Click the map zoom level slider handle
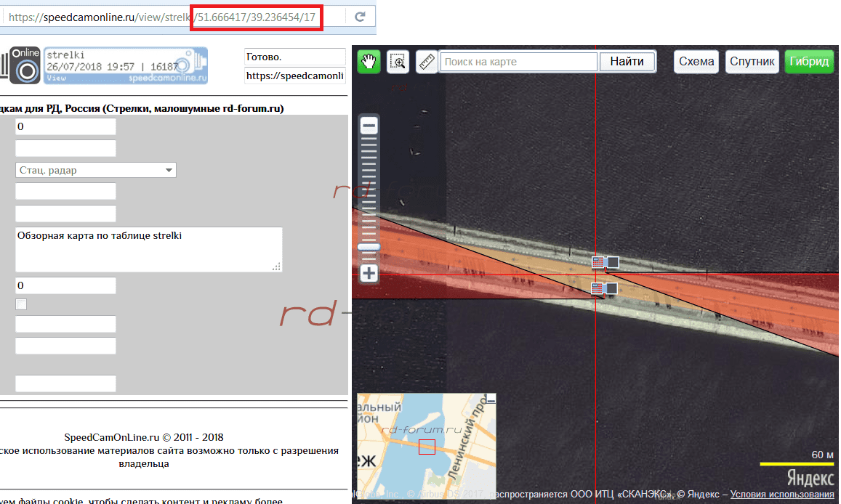 (x=369, y=247)
